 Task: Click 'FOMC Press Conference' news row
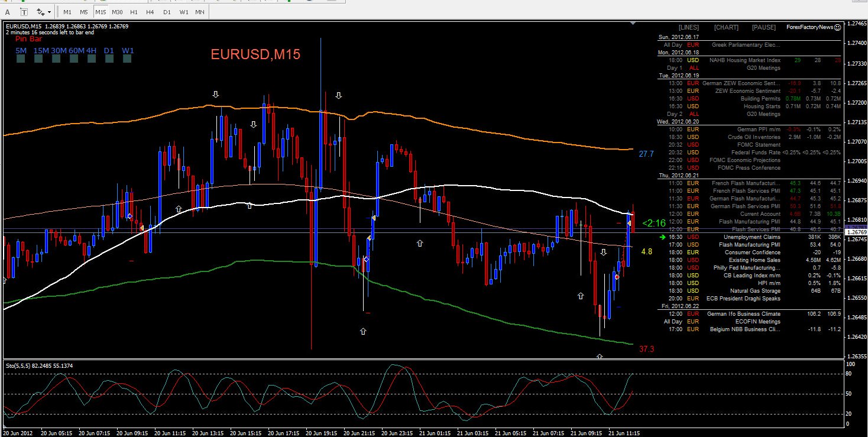750,168
